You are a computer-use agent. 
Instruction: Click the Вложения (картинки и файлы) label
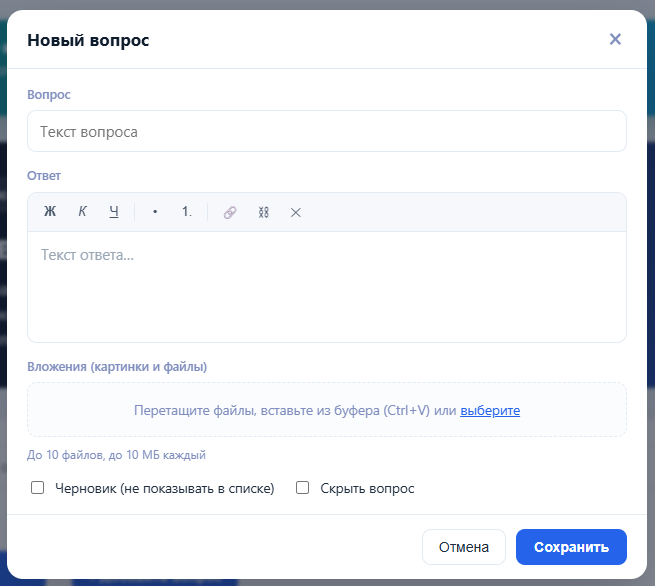(x=117, y=367)
